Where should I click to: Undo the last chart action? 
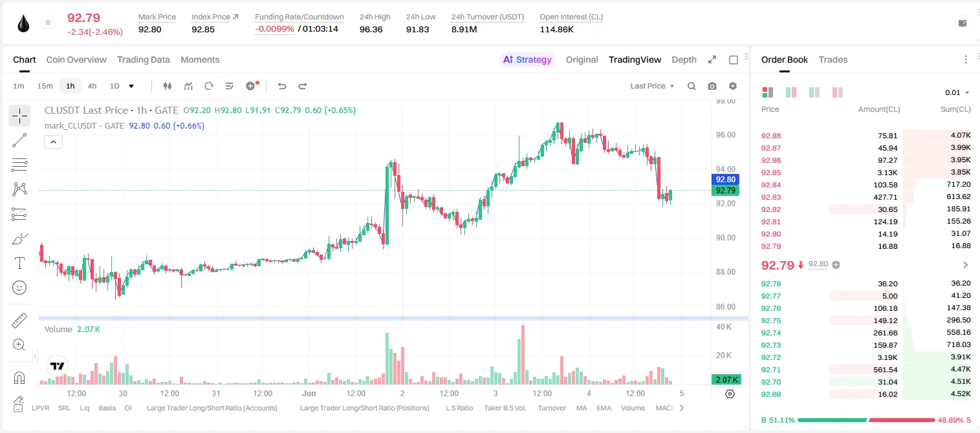coord(282,86)
